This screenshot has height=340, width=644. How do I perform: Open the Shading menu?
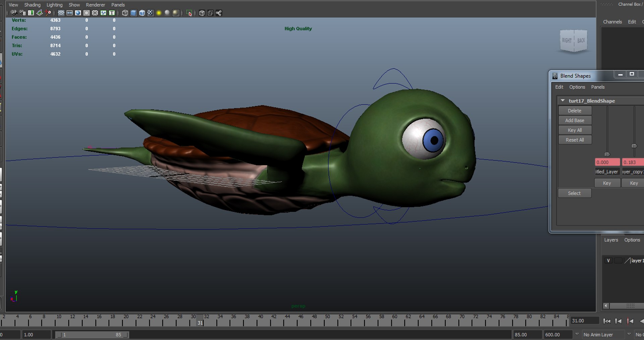coord(32,5)
